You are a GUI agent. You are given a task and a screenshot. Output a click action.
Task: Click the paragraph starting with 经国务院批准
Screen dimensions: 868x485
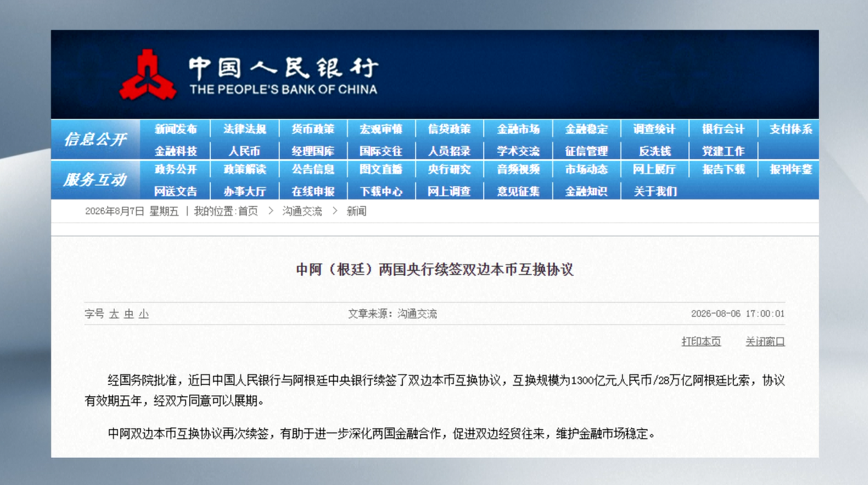(x=434, y=391)
